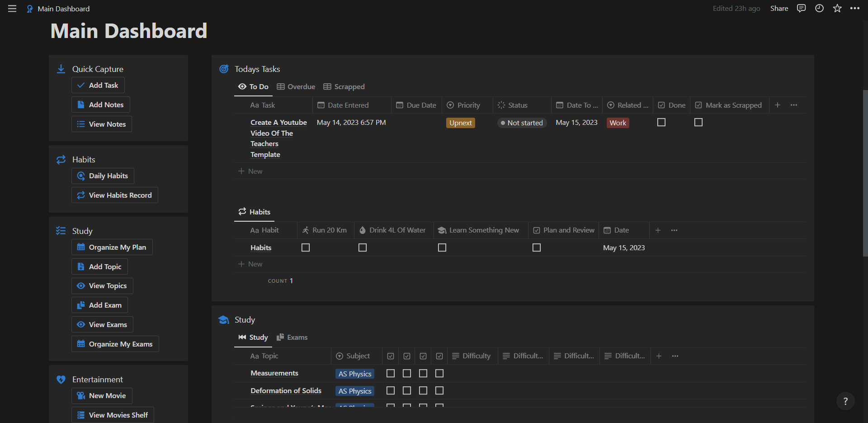This screenshot has width=868, height=423.
Task: Switch to the Exams view tab
Action: pos(292,337)
